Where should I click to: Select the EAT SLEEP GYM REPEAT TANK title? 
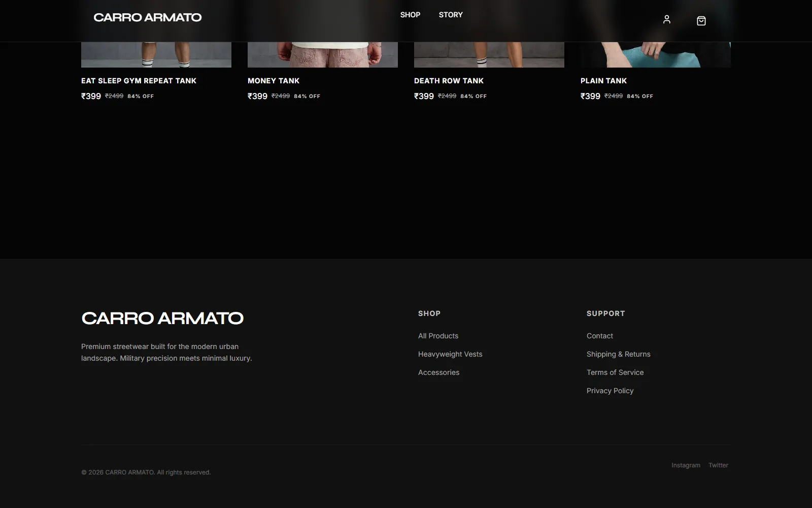tap(139, 81)
